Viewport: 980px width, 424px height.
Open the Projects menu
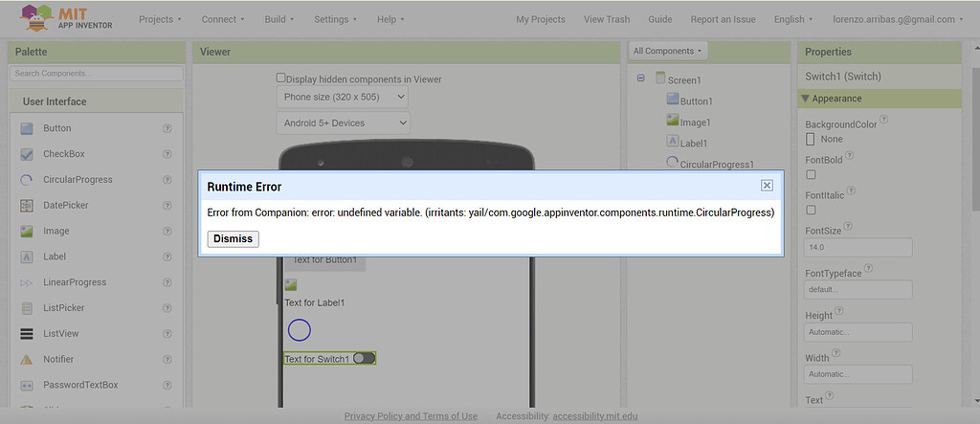pos(160,19)
